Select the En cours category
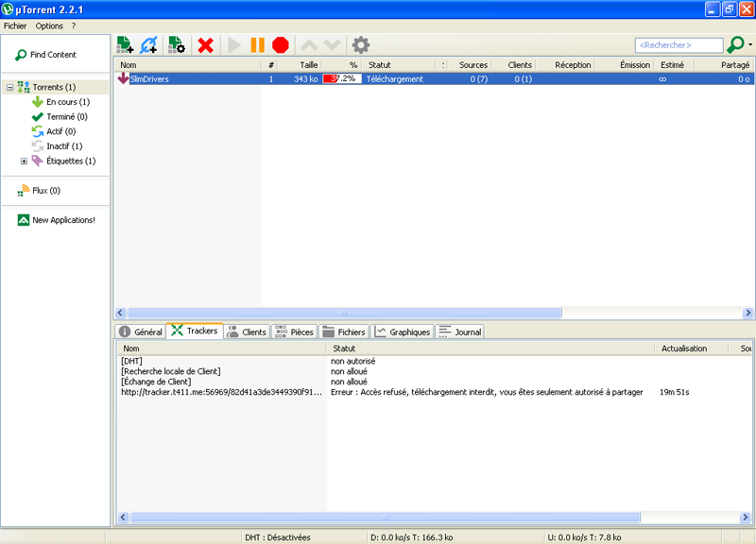 coord(66,102)
